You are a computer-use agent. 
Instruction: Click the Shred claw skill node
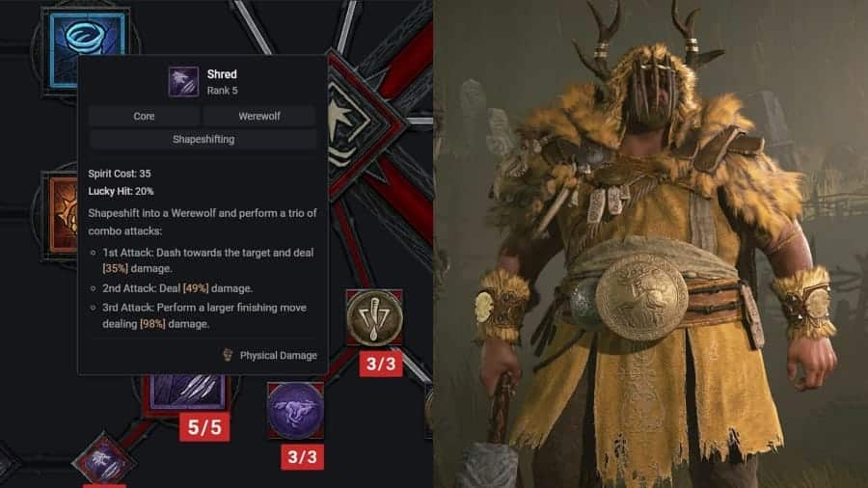tap(187, 393)
